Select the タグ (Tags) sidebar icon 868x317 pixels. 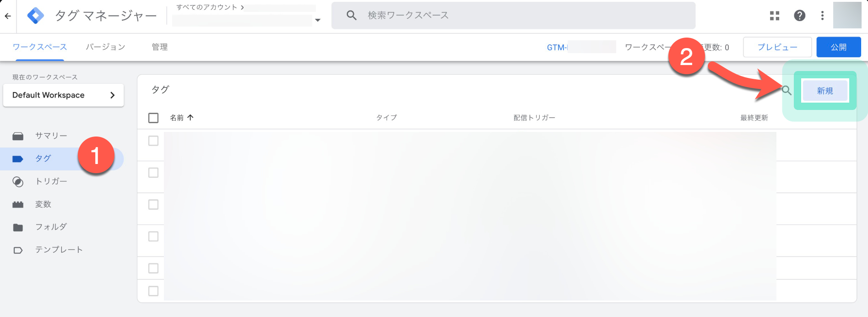[x=18, y=158]
